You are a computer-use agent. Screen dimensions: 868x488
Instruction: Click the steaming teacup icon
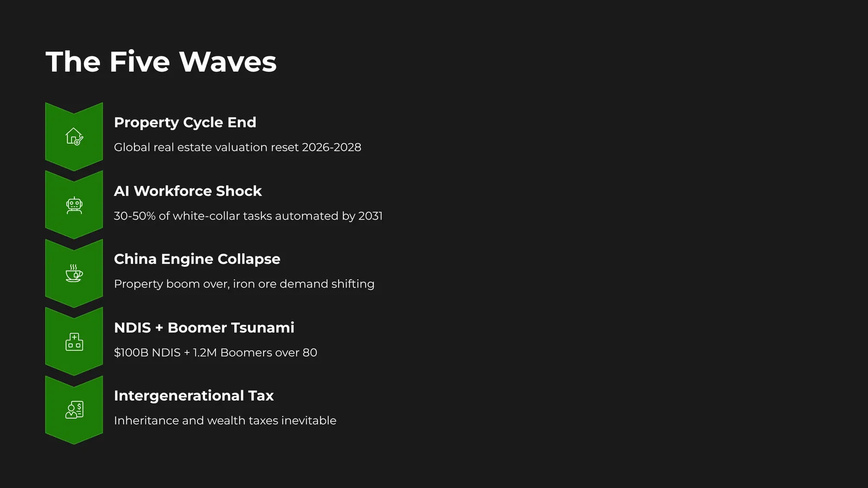[x=74, y=273]
